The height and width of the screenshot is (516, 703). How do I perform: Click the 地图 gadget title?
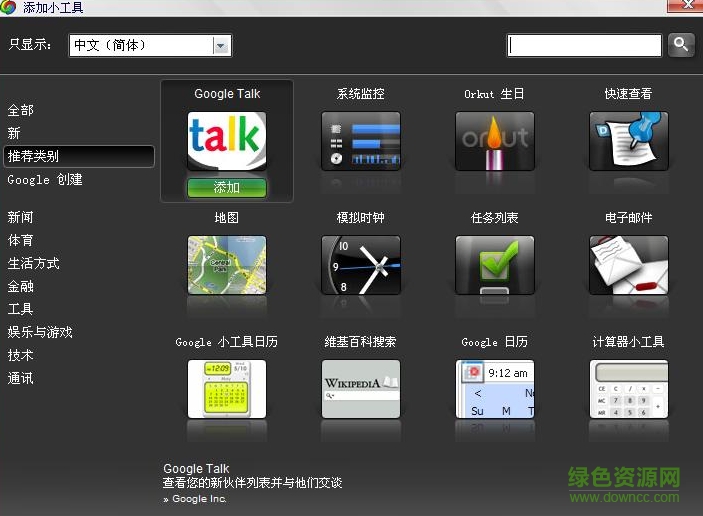(x=227, y=218)
